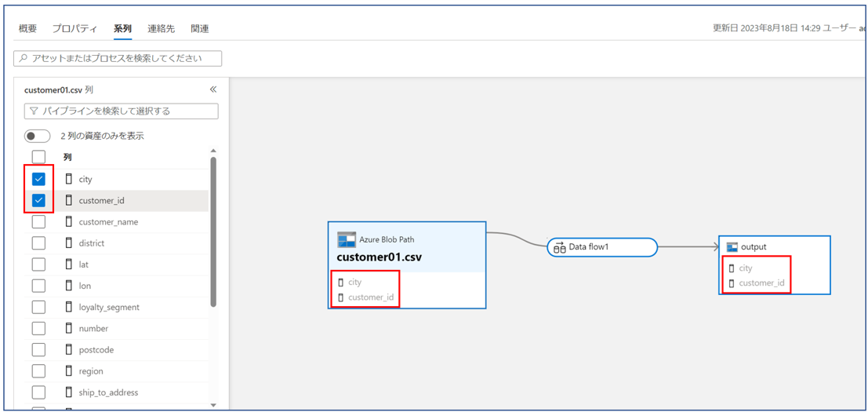Click the column icon next to loyalty_segment

[69, 307]
